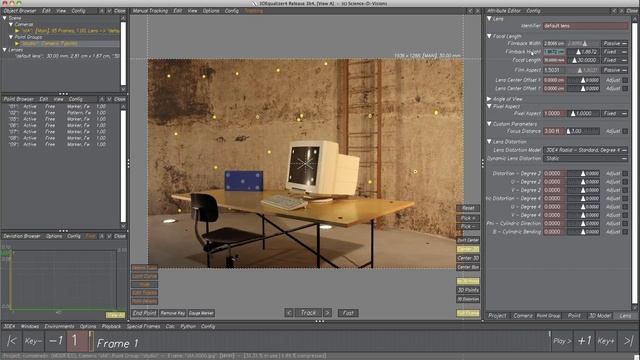Track forward using the > arrow beside Track
The height and width of the screenshot is (360, 640).
point(327,313)
